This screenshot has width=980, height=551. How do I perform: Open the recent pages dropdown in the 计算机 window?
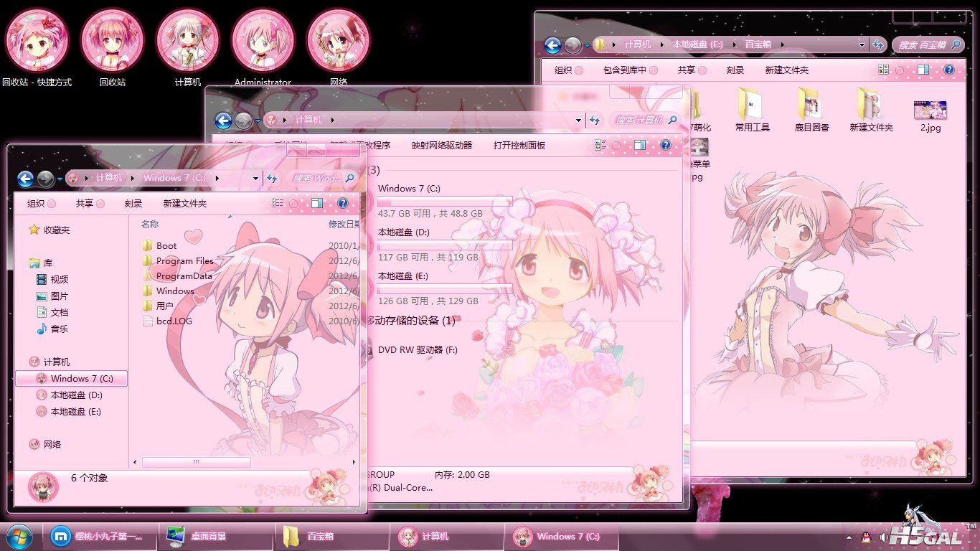258,121
